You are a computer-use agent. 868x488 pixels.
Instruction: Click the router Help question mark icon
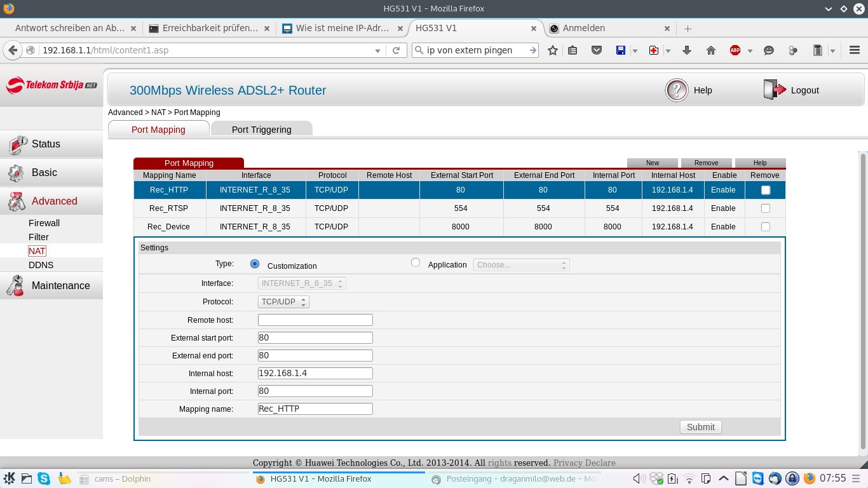[x=677, y=90]
